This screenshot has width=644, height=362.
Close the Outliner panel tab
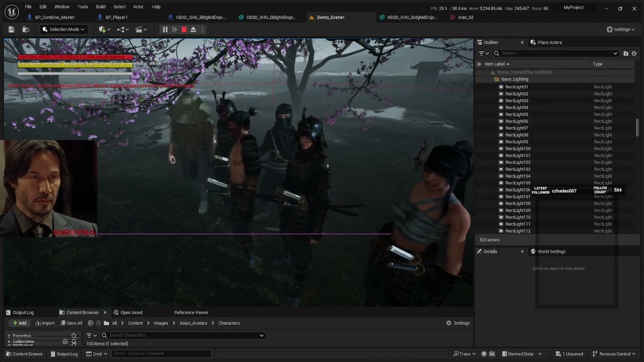pyautogui.click(x=522, y=42)
